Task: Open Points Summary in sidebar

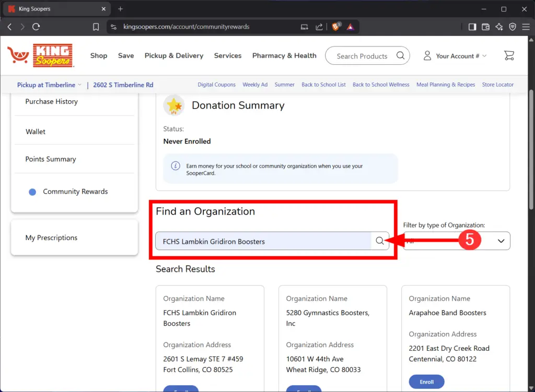Action: [x=51, y=159]
